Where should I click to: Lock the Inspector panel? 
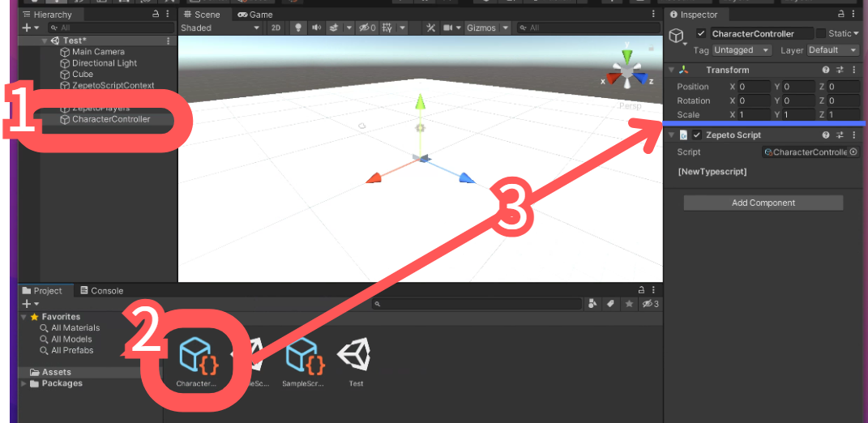[x=841, y=15]
